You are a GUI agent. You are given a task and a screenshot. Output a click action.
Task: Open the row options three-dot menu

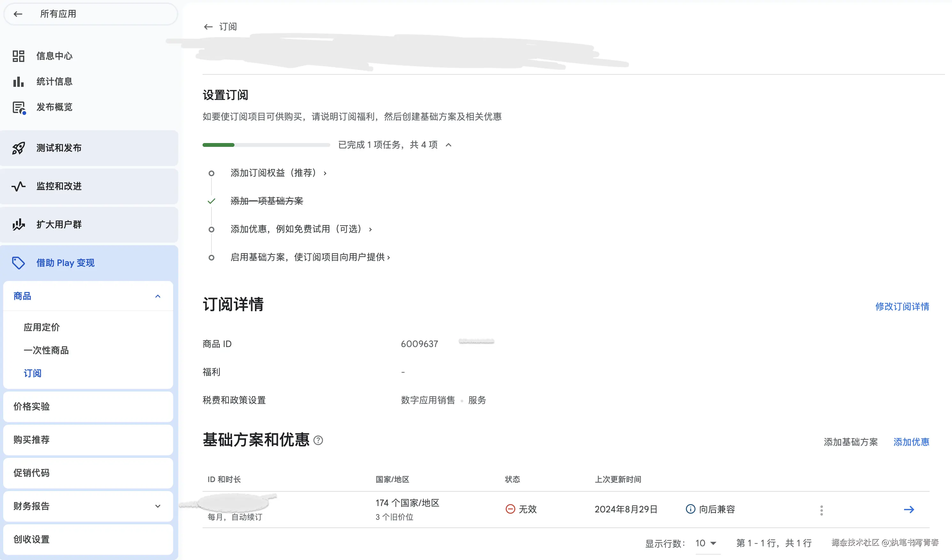[x=821, y=510]
